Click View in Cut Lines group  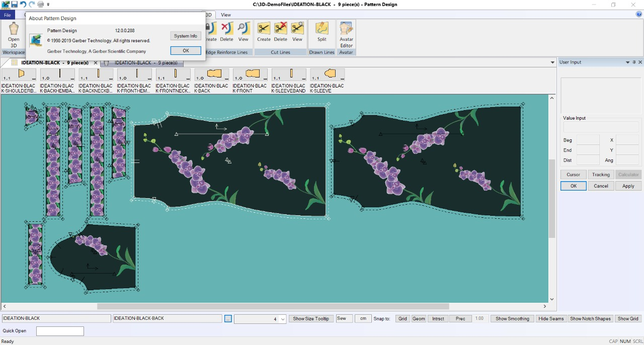[297, 32]
